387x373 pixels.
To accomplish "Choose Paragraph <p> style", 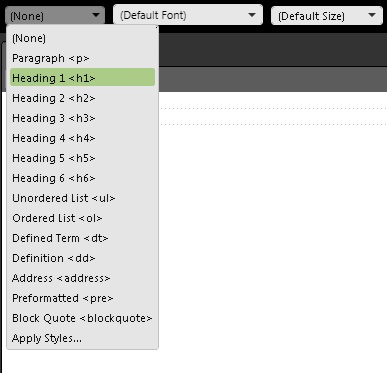I will pos(82,58).
